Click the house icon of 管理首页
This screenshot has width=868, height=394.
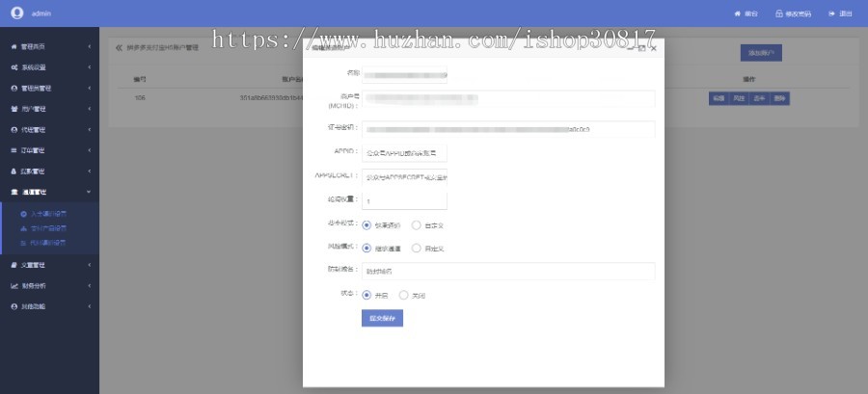point(14,47)
